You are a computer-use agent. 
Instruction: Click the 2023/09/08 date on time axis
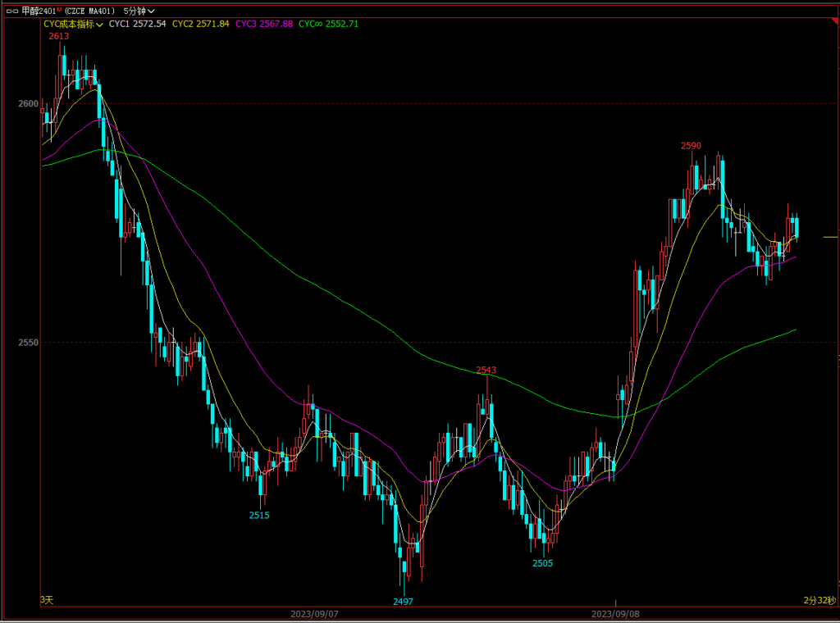(616, 612)
